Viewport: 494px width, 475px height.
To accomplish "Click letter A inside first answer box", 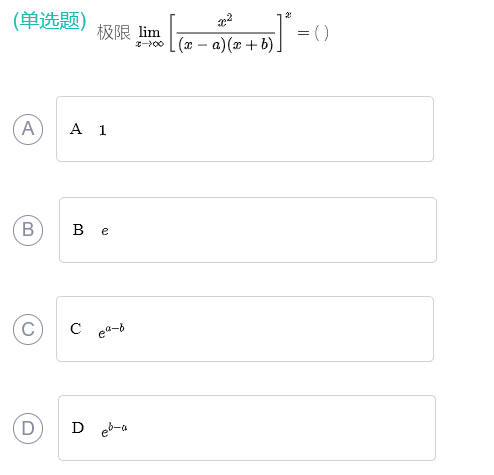I will tap(76, 129).
